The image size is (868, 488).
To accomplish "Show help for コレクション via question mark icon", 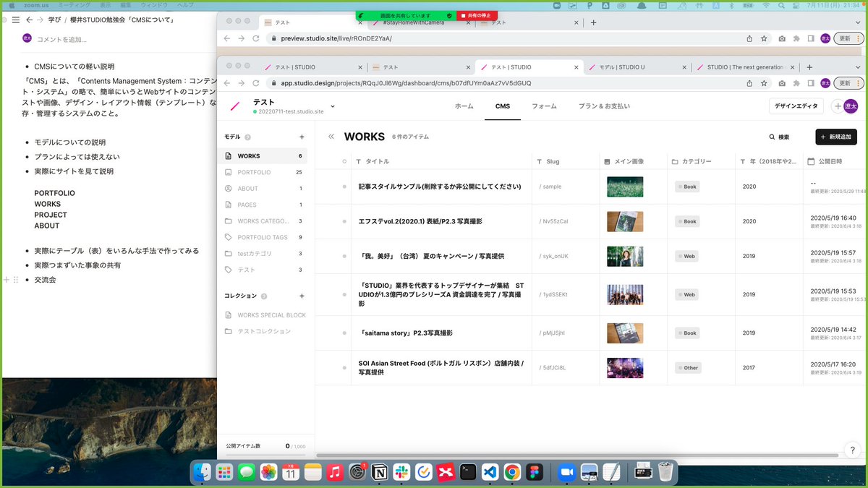I will coord(263,296).
